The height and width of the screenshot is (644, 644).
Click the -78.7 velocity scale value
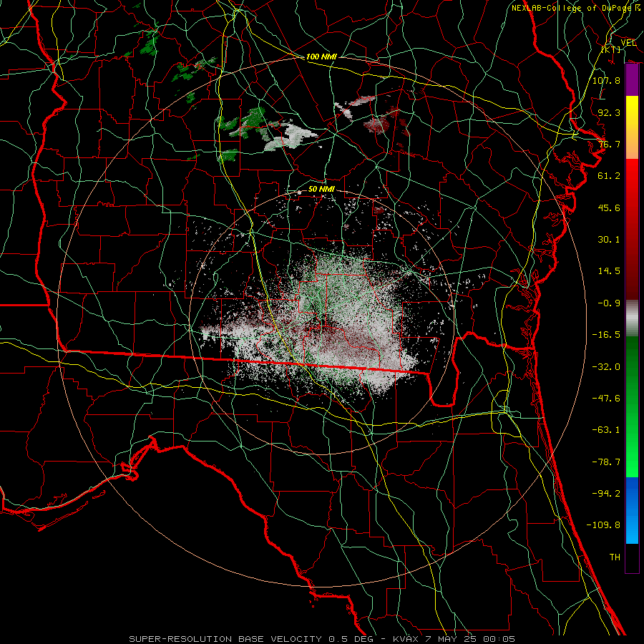click(606, 462)
